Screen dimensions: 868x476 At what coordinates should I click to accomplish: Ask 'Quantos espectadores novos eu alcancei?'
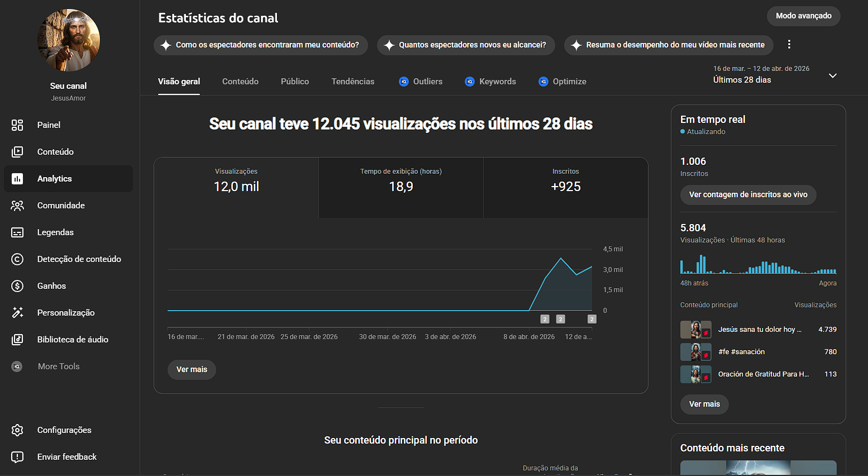[x=466, y=45]
